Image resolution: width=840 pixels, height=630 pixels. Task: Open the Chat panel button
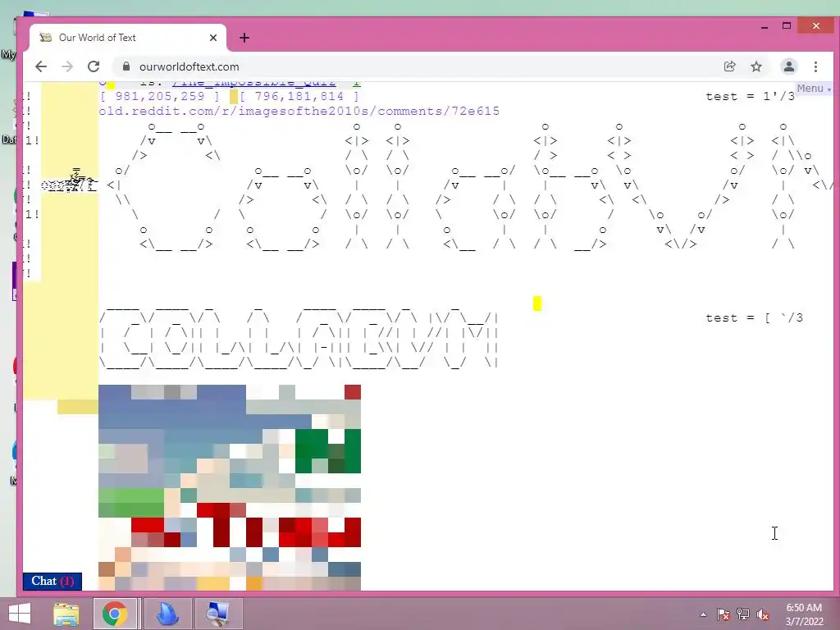pyautogui.click(x=52, y=582)
